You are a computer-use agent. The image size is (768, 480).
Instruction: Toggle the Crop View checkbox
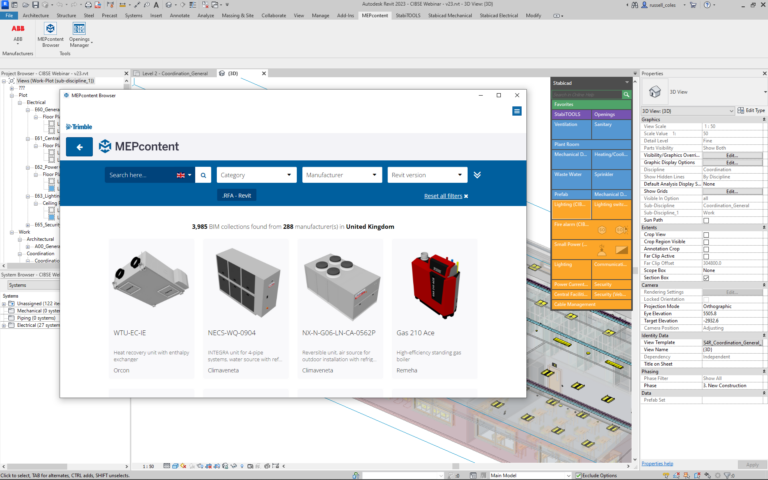(706, 235)
